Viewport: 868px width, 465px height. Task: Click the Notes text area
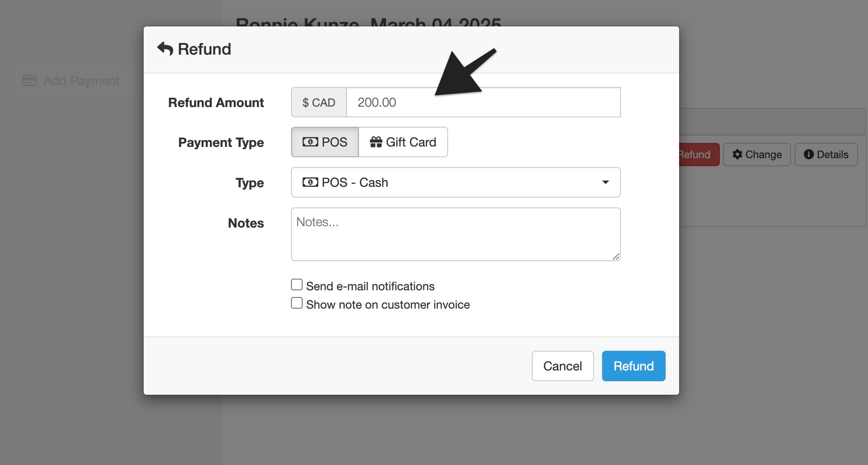(x=456, y=234)
